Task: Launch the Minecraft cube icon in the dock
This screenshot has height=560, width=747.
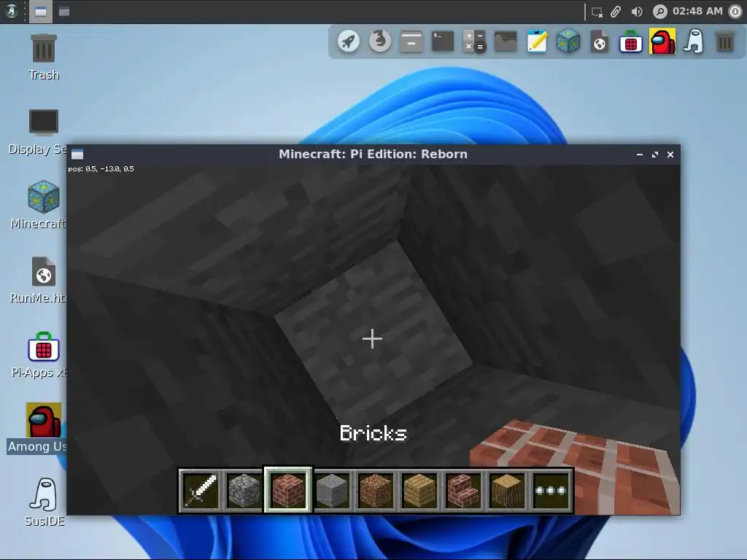Action: coord(568,42)
